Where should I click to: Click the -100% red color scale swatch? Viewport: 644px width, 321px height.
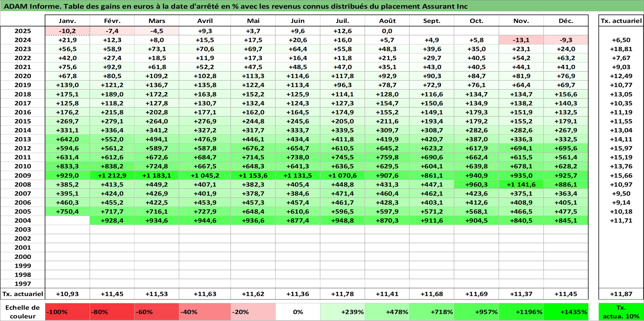point(67,312)
